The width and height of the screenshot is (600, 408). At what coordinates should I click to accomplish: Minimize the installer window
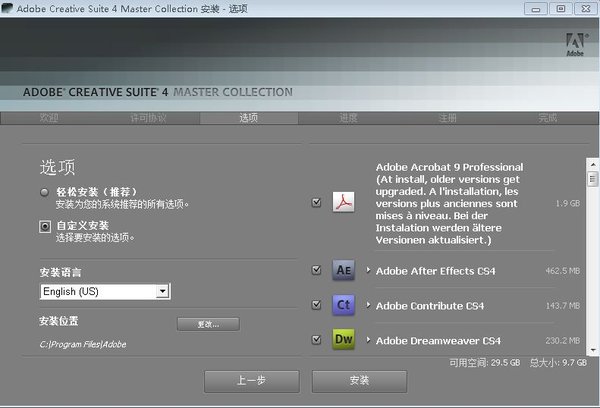535,8
